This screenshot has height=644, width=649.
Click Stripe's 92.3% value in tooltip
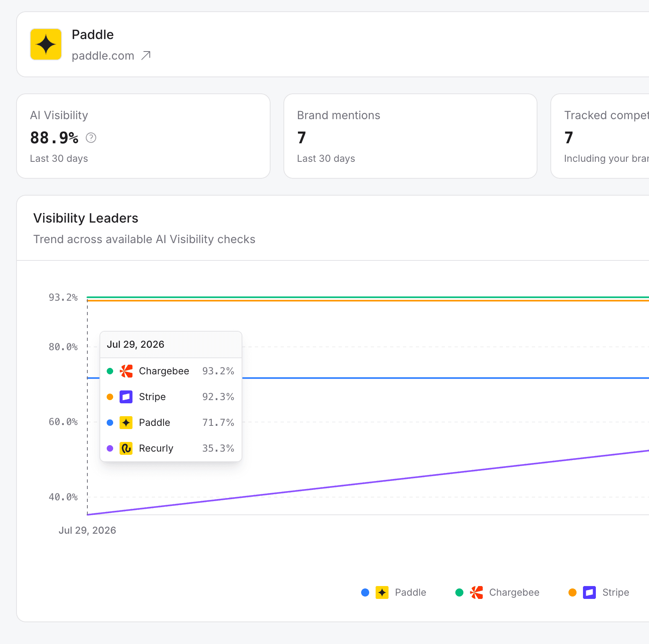tap(218, 397)
